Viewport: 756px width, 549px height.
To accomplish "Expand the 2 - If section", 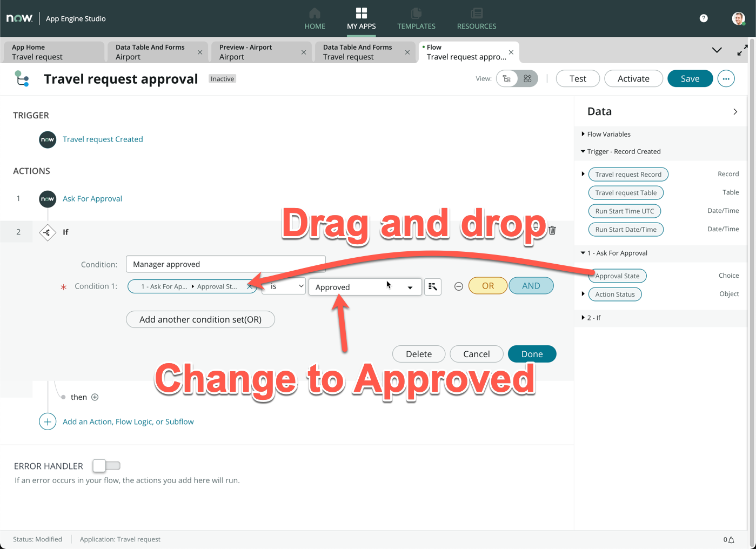I will (x=583, y=318).
